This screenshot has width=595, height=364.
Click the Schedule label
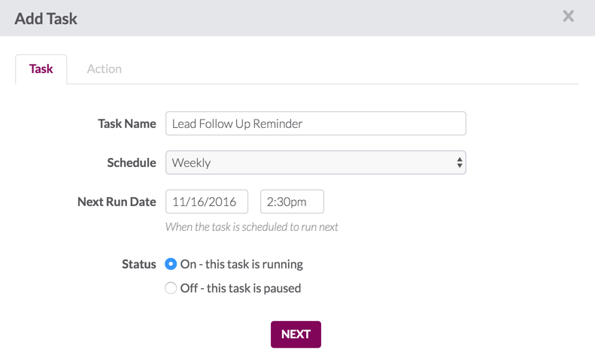132,162
